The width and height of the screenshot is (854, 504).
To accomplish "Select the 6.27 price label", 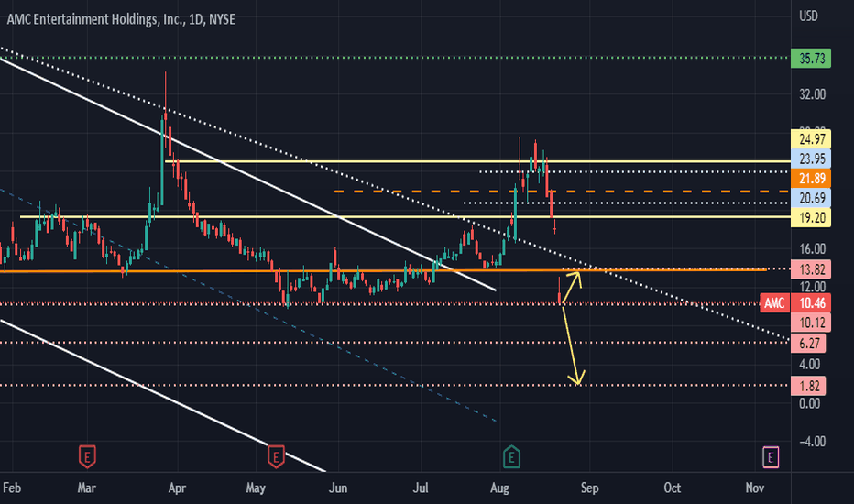I will click(809, 343).
